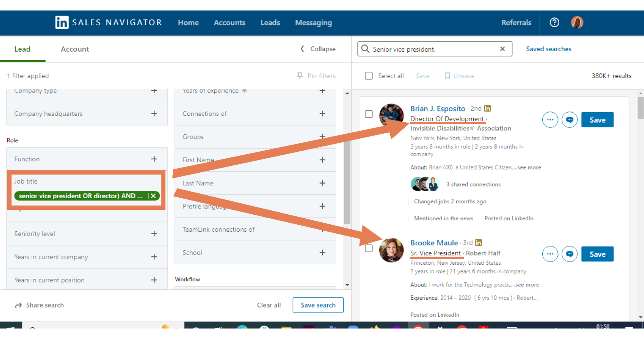Save the lead Brian J. Esposito
The image size is (644, 339).
(598, 120)
